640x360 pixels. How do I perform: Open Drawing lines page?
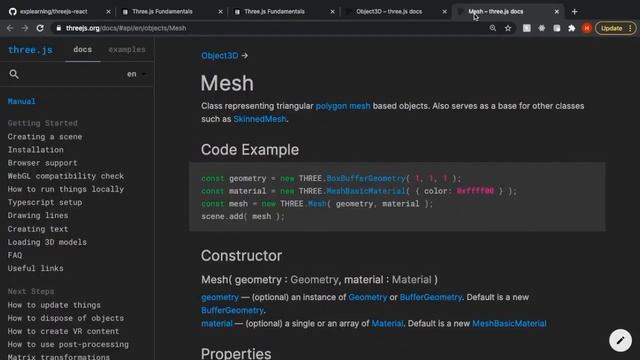tap(38, 215)
